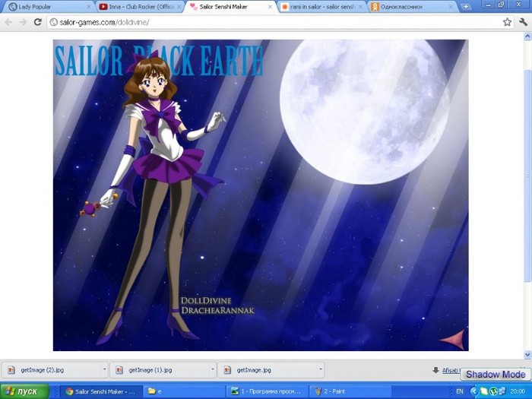Reload the current page

[x=37, y=22]
